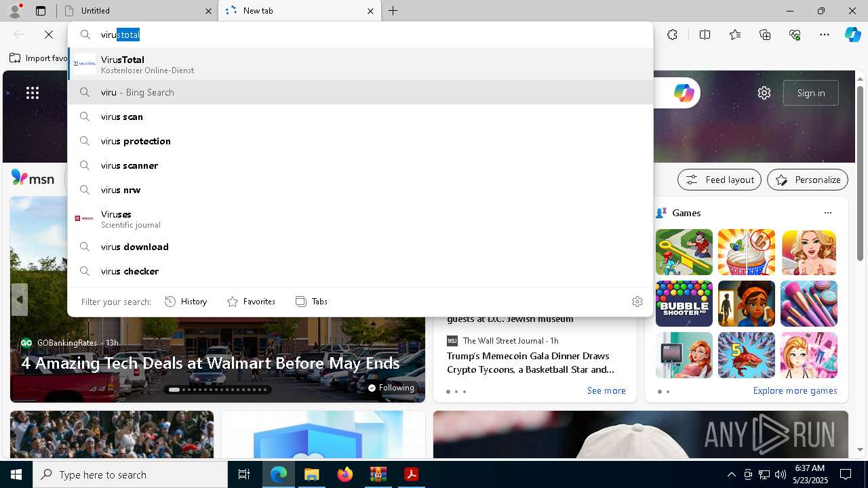Click the Personalize button
Image resolution: width=868 pixels, height=488 pixels.
(x=808, y=180)
